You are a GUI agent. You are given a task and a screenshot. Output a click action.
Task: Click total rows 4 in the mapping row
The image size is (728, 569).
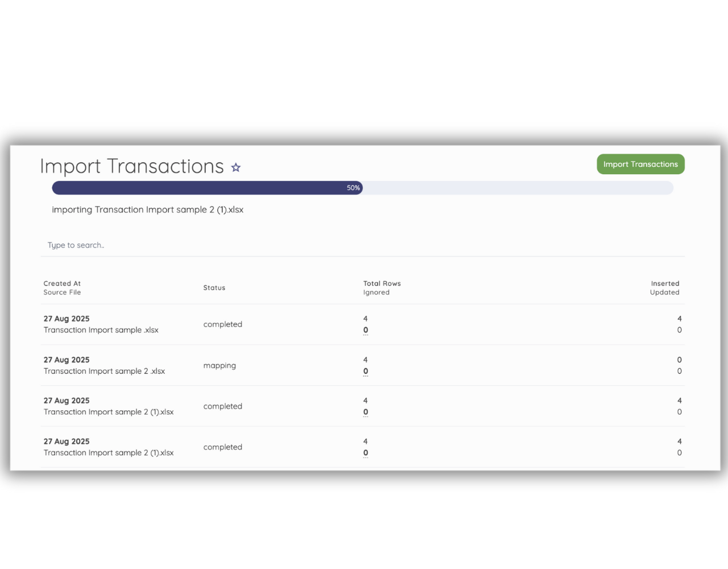366,360
